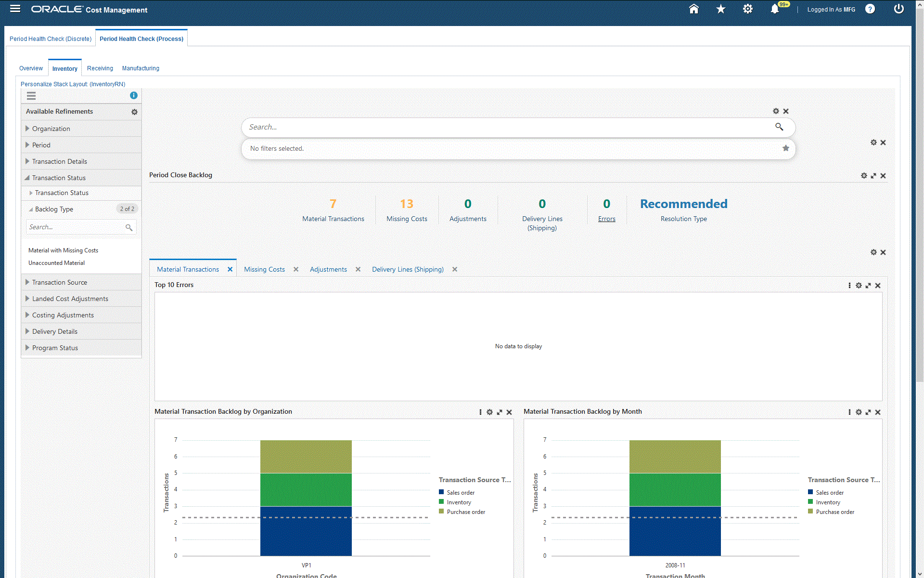
Task: Open the Missing Costs tab
Action: pos(264,269)
